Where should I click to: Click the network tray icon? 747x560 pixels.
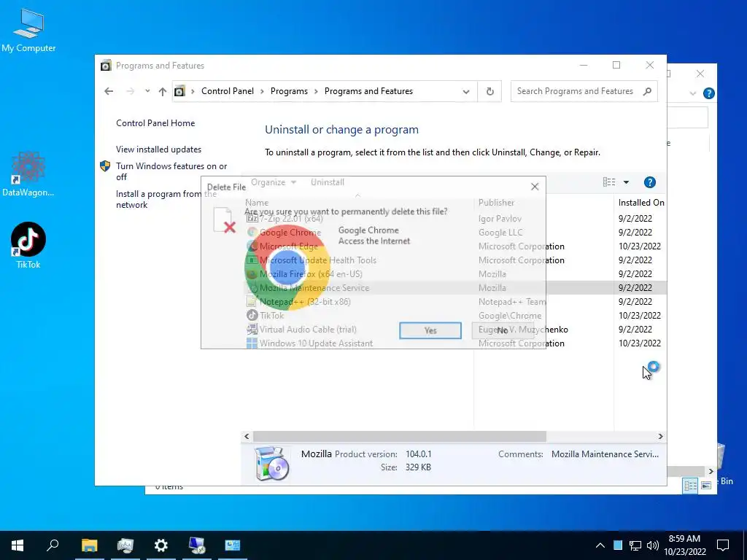pos(635,545)
